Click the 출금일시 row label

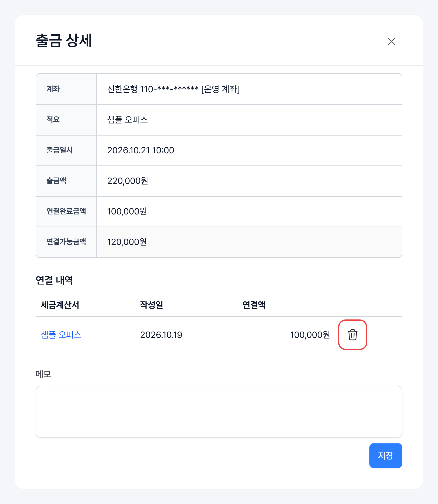(x=60, y=150)
